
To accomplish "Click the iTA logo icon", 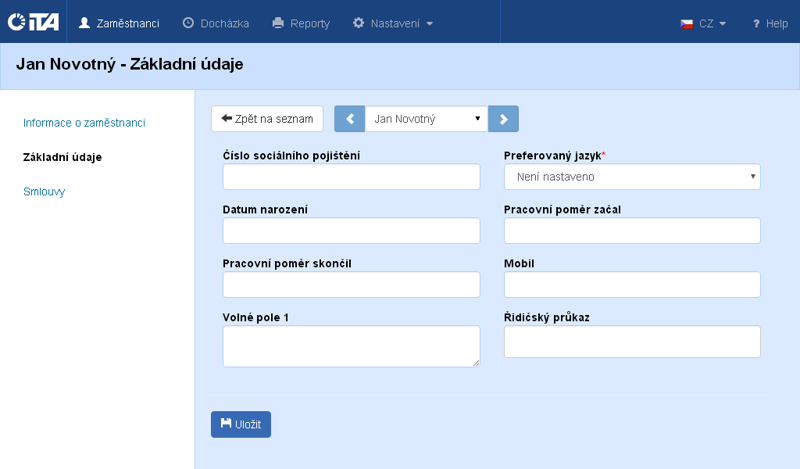I will pos(33,22).
